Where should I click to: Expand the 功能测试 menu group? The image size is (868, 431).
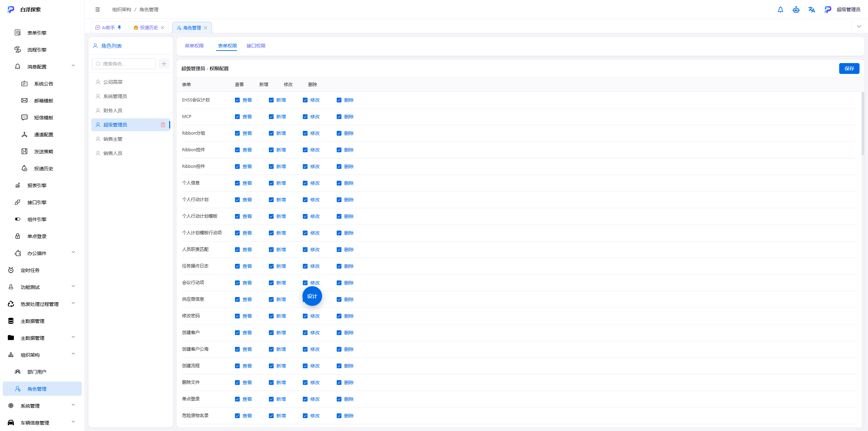(73, 286)
